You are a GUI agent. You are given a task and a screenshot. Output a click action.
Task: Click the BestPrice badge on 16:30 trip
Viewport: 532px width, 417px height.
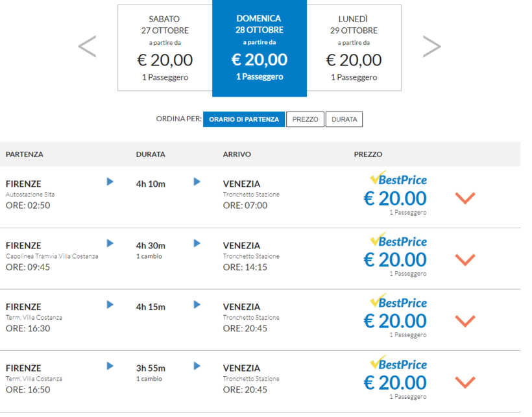tap(398, 302)
